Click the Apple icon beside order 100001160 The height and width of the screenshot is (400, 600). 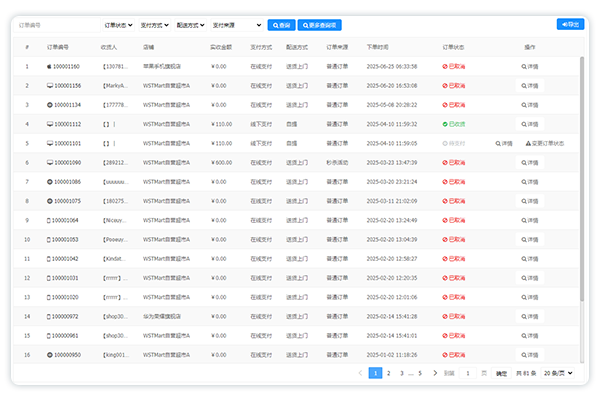[49, 67]
